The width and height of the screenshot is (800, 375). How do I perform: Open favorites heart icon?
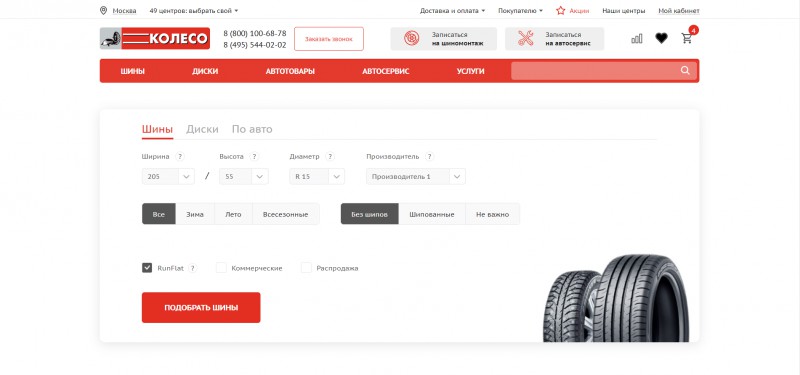(661, 38)
